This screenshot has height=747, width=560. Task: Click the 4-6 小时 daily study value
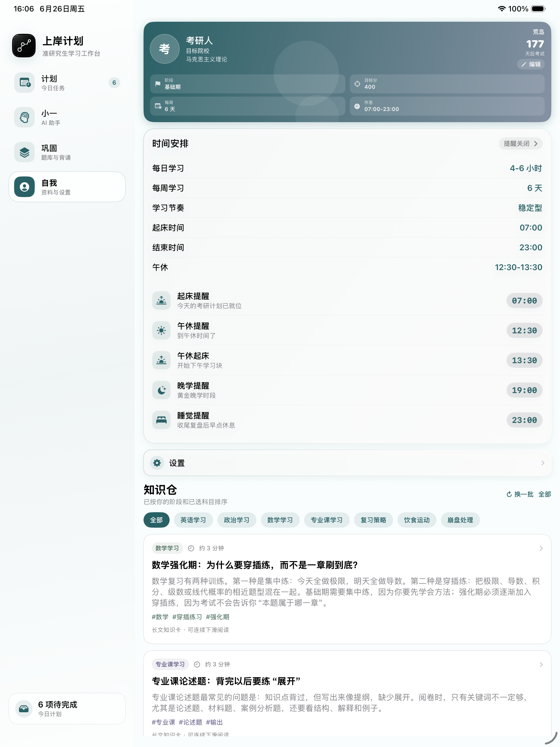click(526, 168)
